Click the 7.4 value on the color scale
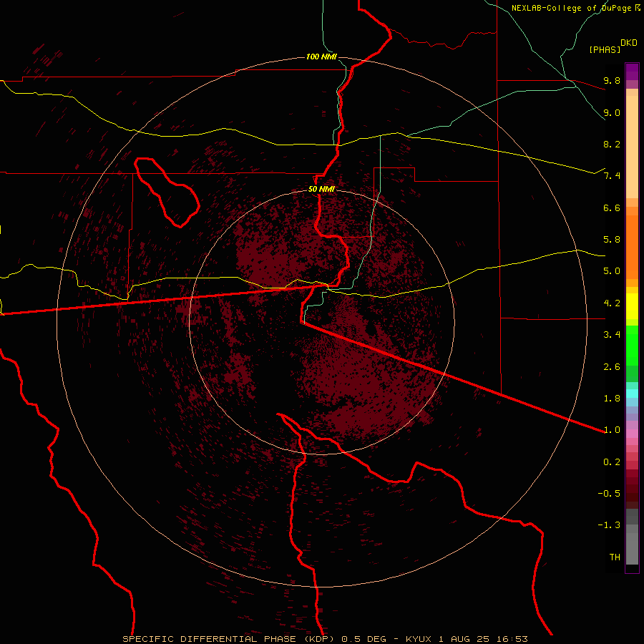The image size is (644, 644). click(x=612, y=176)
